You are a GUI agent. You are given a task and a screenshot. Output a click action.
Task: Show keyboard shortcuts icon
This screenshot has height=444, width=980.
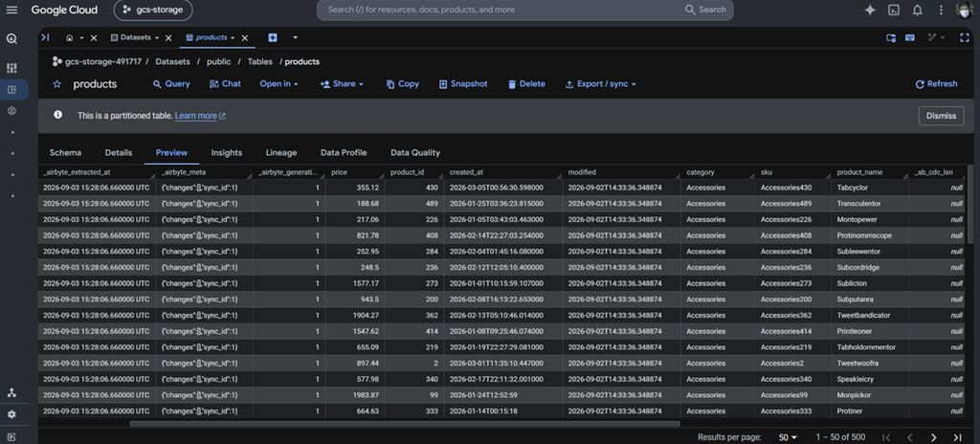coord(910,38)
